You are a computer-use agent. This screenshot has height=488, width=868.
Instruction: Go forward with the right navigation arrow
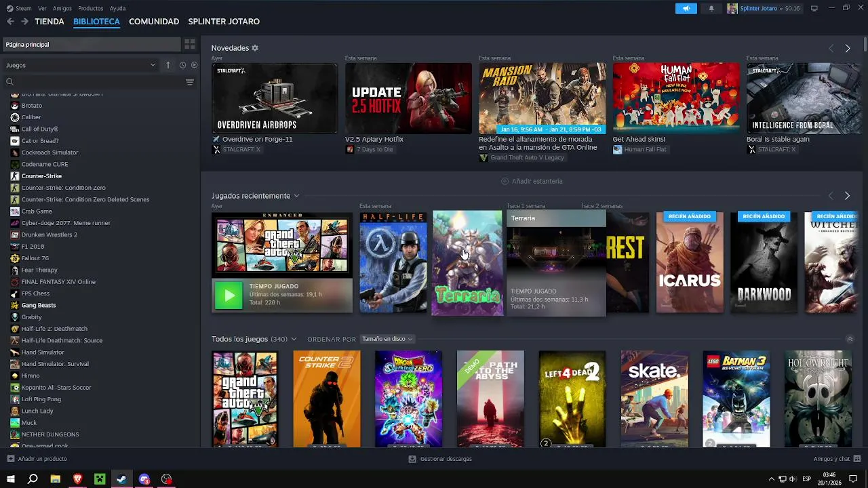click(x=24, y=22)
